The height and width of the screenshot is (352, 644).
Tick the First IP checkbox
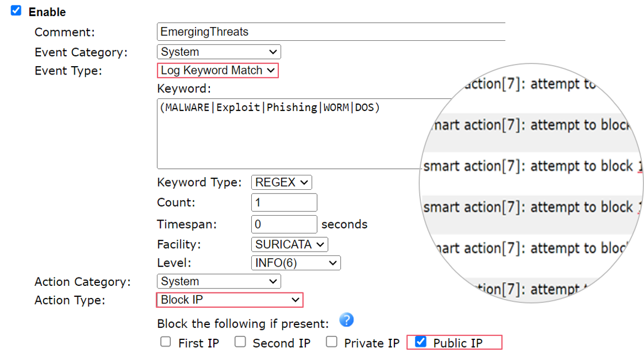[x=166, y=342]
